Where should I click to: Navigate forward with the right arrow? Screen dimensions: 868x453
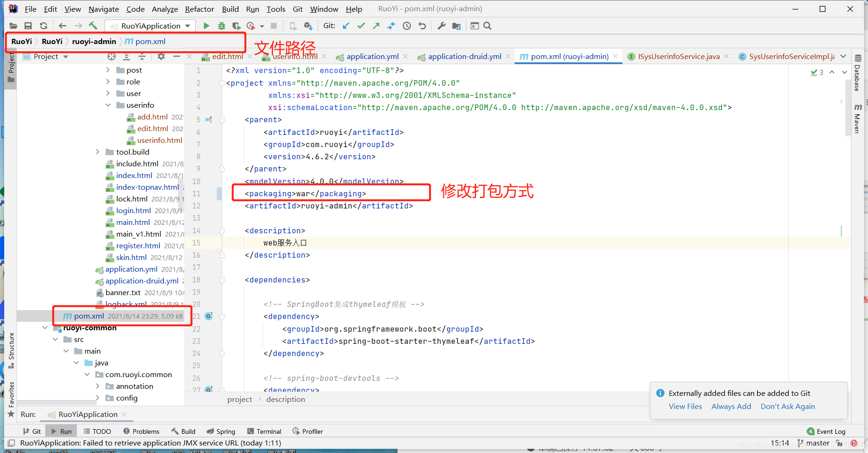click(x=78, y=26)
